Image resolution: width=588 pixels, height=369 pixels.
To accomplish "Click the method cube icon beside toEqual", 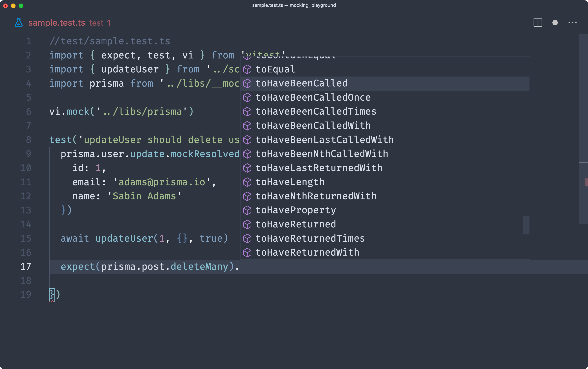I will [247, 70].
